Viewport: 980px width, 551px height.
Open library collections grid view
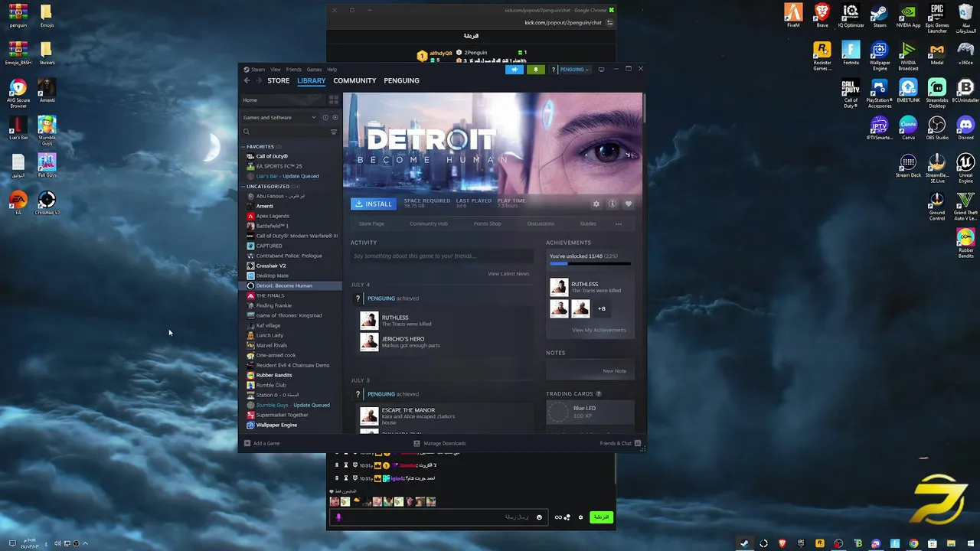(x=334, y=99)
